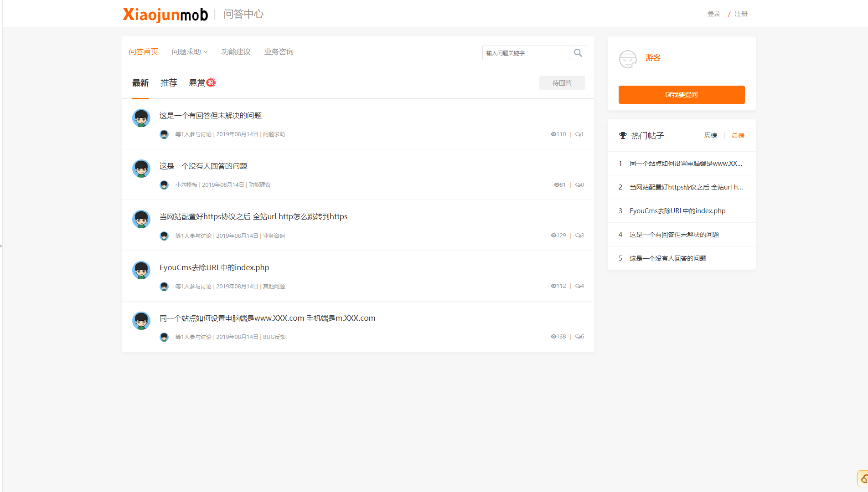This screenshot has height=492, width=868.
Task: Click small avatar beside 小均模板 author
Action: [164, 185]
